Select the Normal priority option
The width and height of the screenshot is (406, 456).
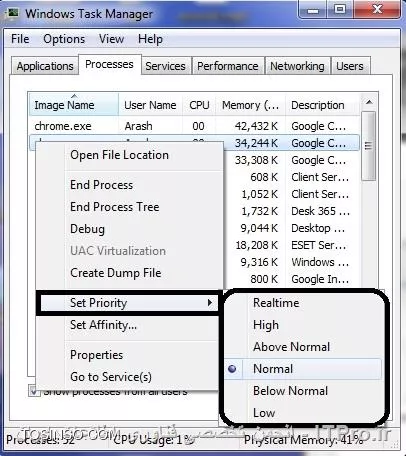[x=304, y=369]
